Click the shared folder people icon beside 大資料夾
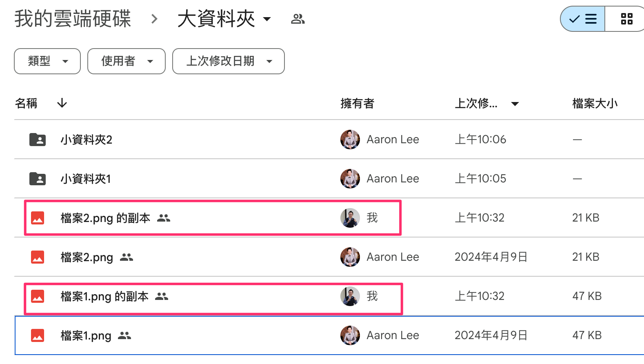This screenshot has height=364, width=644. (x=298, y=19)
